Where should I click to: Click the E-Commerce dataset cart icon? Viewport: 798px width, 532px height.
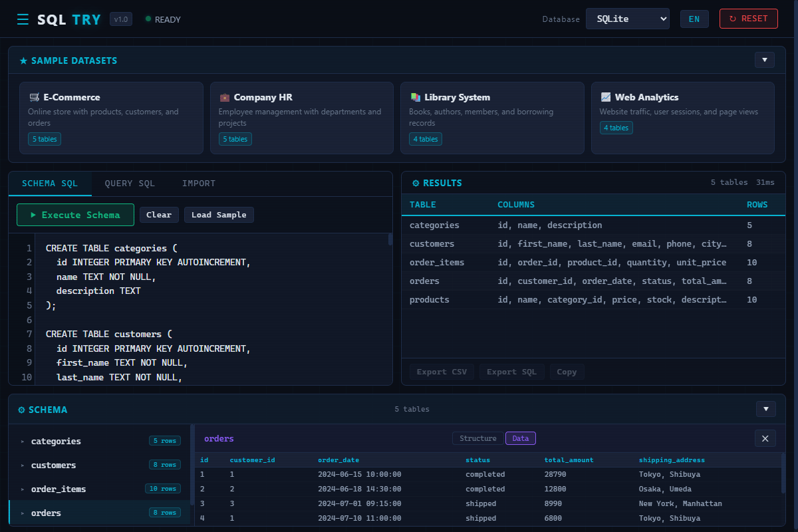click(x=34, y=97)
